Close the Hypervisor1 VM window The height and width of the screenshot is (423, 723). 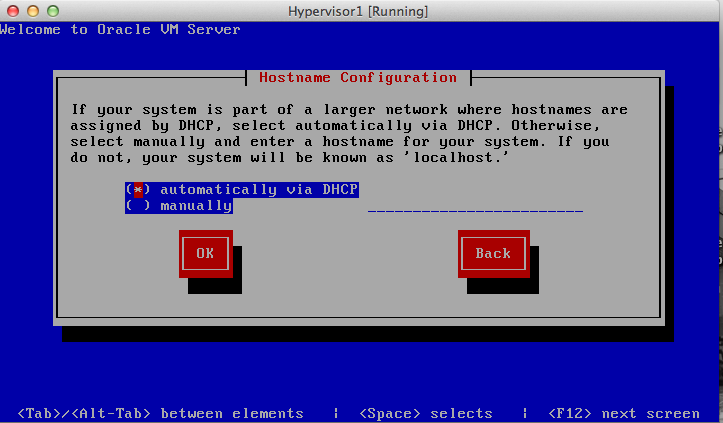coord(12,11)
